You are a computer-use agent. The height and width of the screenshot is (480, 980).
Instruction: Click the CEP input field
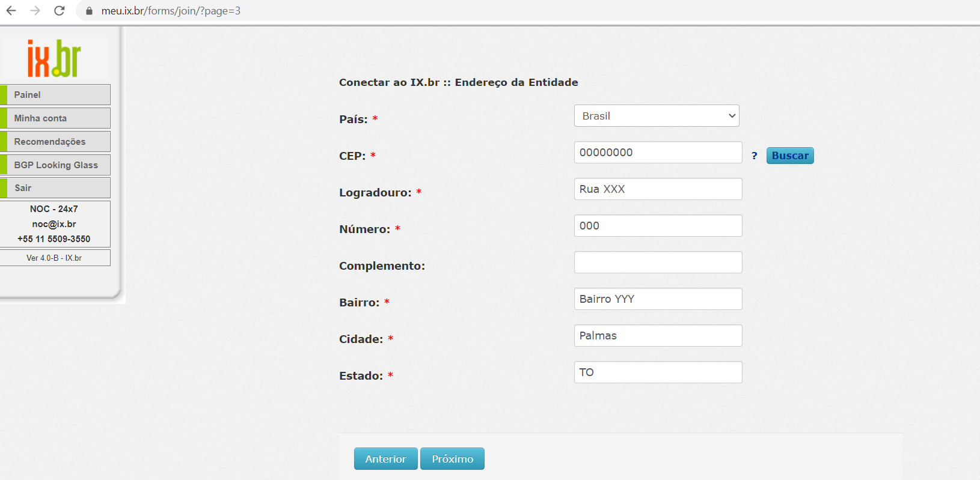(x=658, y=153)
